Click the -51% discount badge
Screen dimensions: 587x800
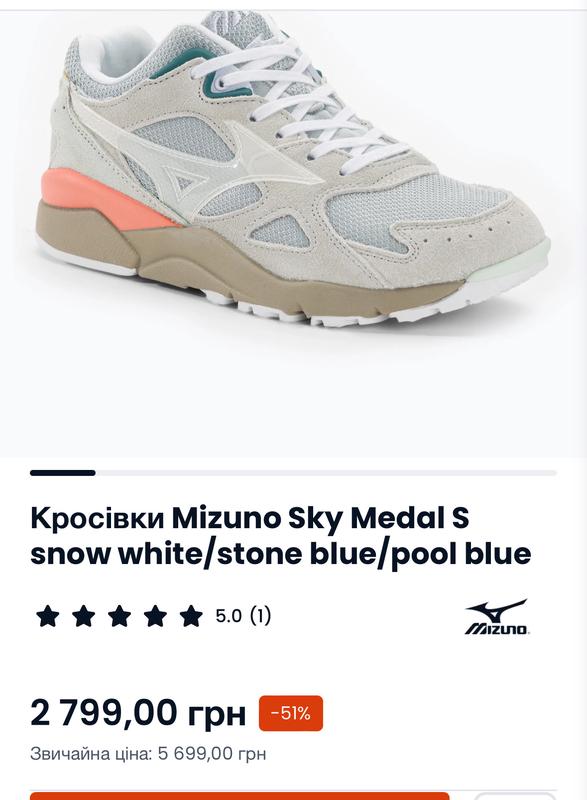pos(291,713)
